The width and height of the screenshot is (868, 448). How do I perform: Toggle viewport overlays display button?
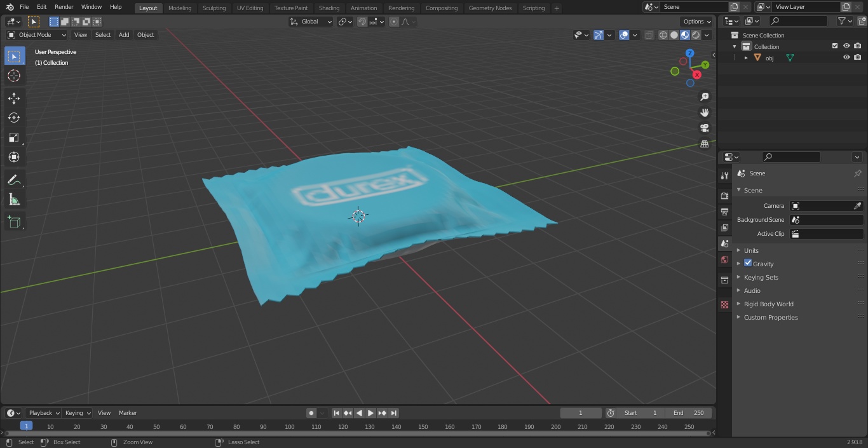(x=624, y=35)
